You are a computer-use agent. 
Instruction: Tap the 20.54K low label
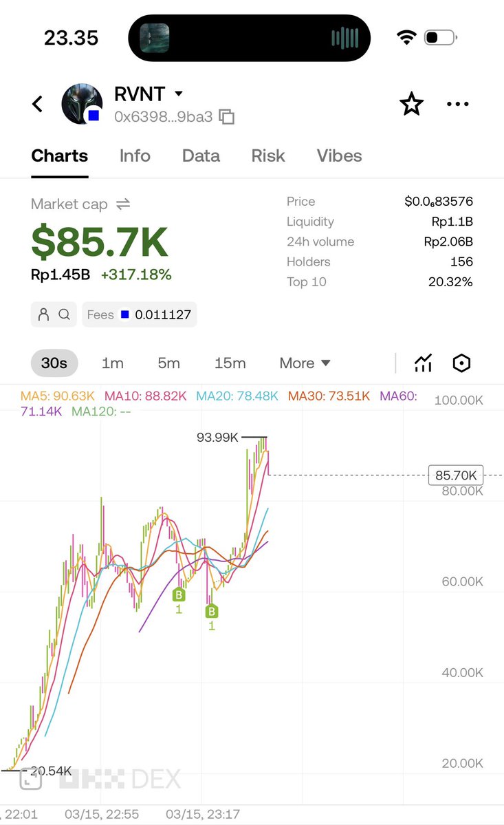click(51, 771)
